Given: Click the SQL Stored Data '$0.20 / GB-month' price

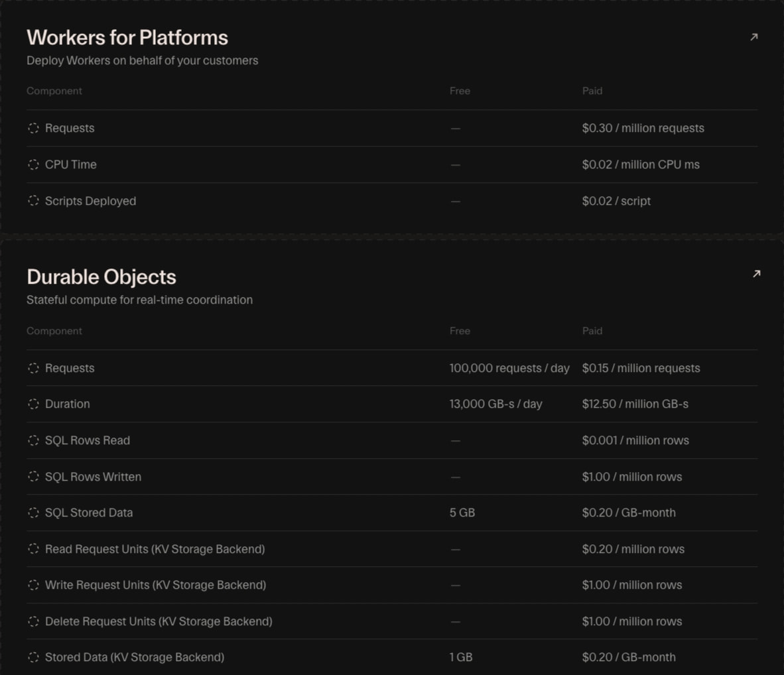Looking at the screenshot, I should click(629, 513).
